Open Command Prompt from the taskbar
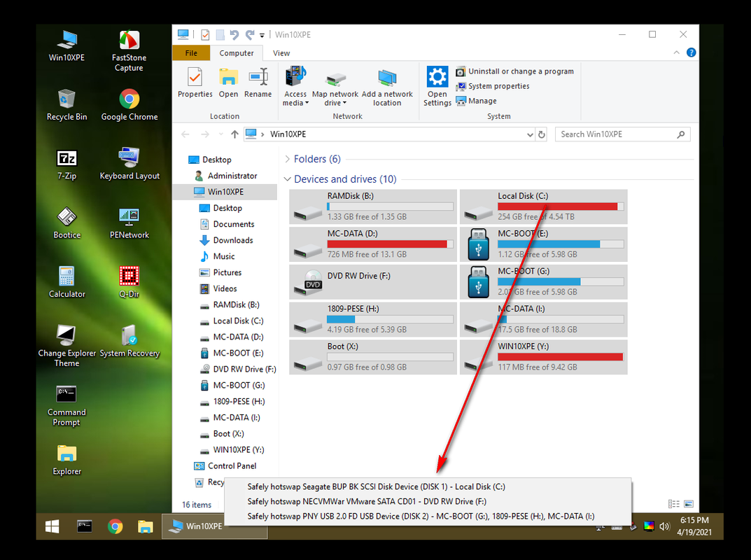The height and width of the screenshot is (560, 751). [x=84, y=526]
